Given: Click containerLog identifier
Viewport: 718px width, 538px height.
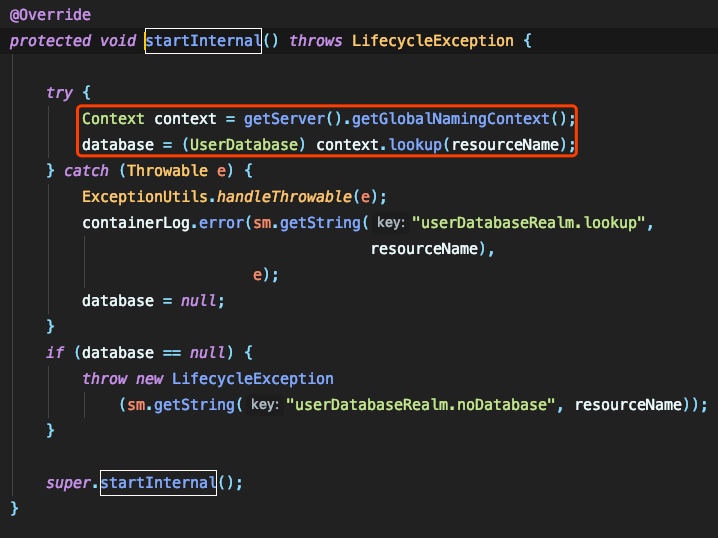Looking at the screenshot, I should 136,223.
